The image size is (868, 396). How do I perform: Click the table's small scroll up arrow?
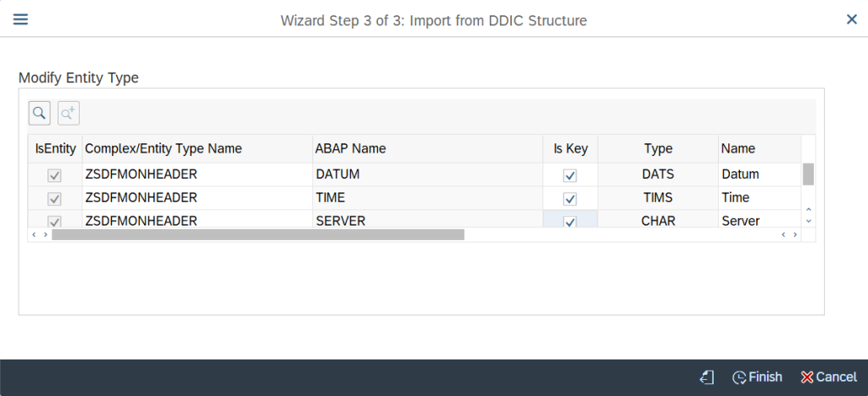pyautogui.click(x=809, y=209)
